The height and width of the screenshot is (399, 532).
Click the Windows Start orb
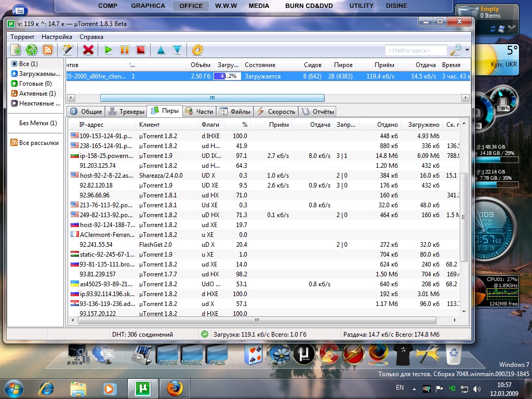[x=14, y=389]
